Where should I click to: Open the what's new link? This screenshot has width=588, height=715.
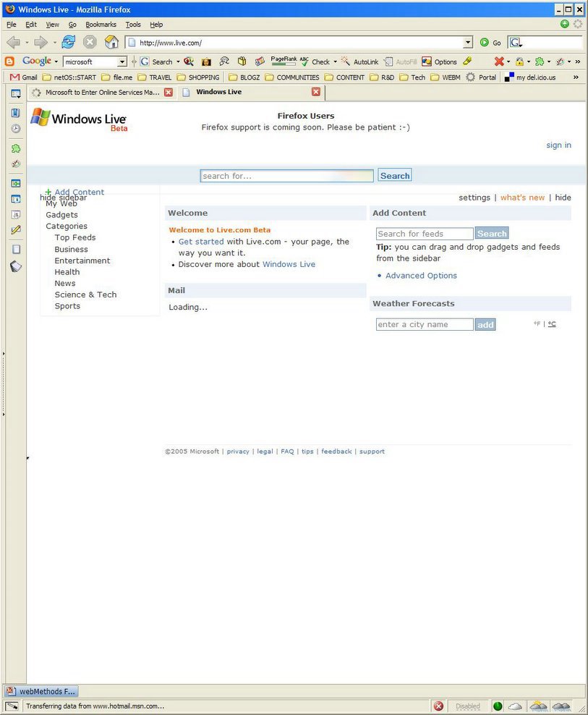point(522,198)
